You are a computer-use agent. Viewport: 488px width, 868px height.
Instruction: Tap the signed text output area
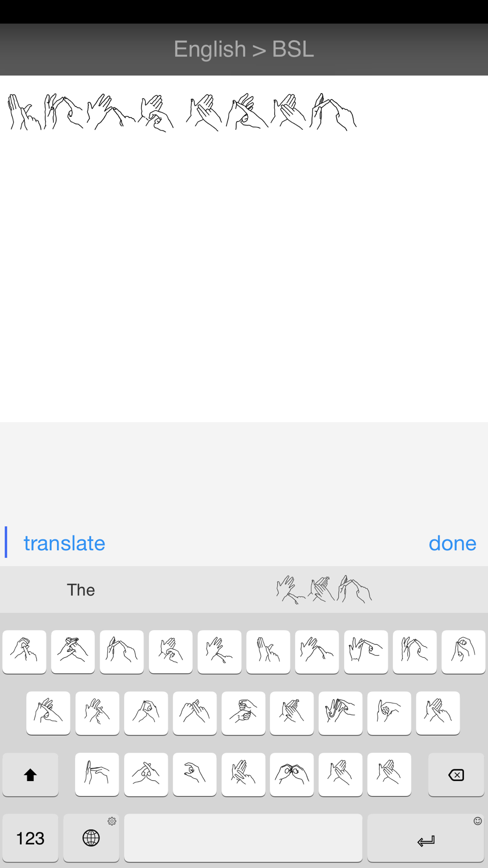point(244,249)
